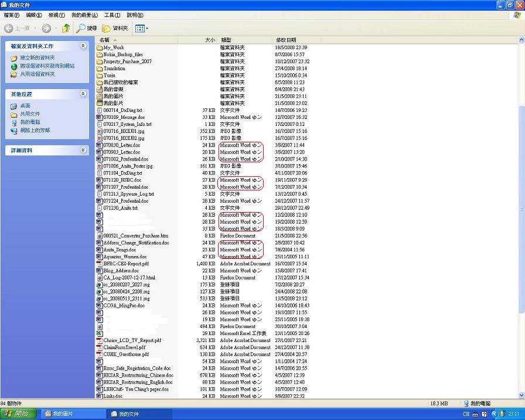Screen dimensions: 525x420
Task: Open the Forward button history dropdown arrow
Action: pyautogui.click(x=56, y=29)
